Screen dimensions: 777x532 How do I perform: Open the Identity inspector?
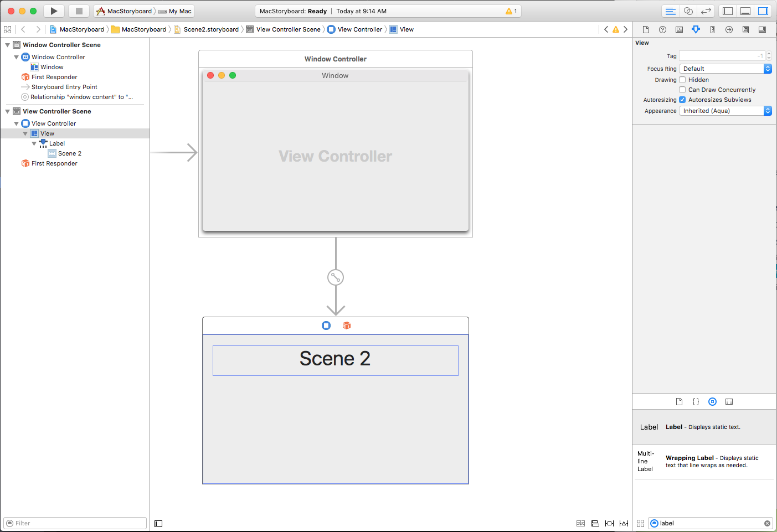(x=679, y=29)
